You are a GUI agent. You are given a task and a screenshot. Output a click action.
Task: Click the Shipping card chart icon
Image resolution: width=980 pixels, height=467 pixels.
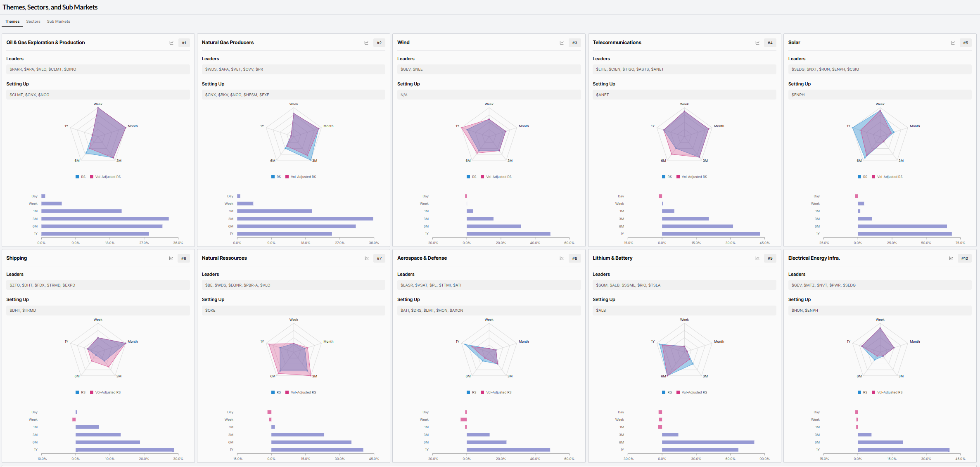[x=171, y=258]
